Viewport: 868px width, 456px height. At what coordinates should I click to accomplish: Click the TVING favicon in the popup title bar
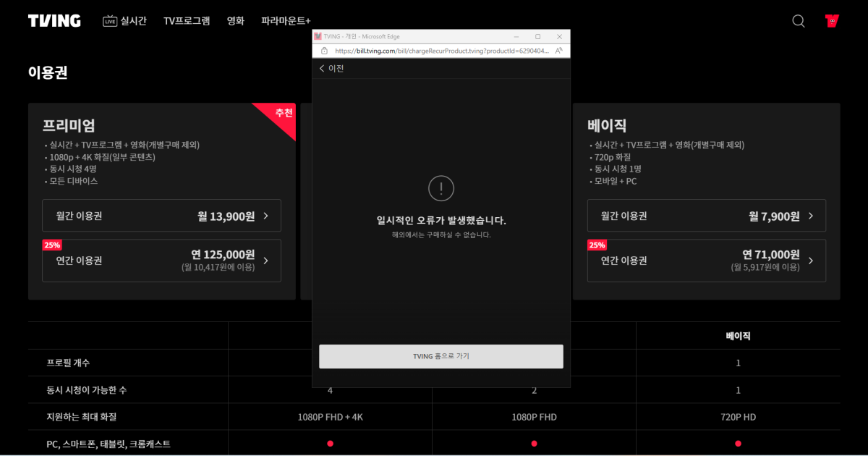318,36
